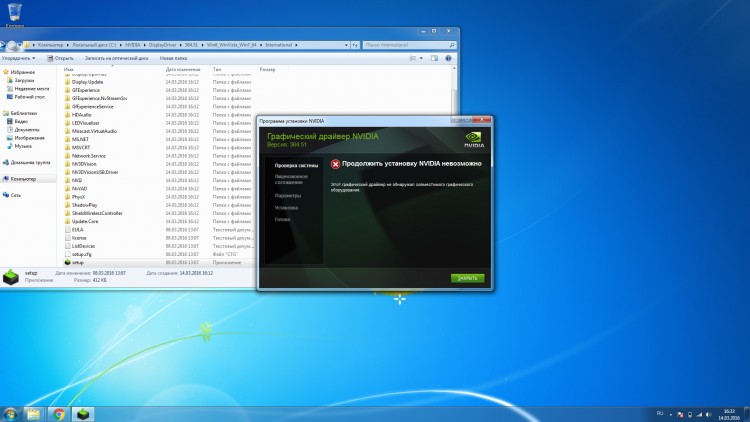Click Локальный диск (C:) in address bar

94,45
